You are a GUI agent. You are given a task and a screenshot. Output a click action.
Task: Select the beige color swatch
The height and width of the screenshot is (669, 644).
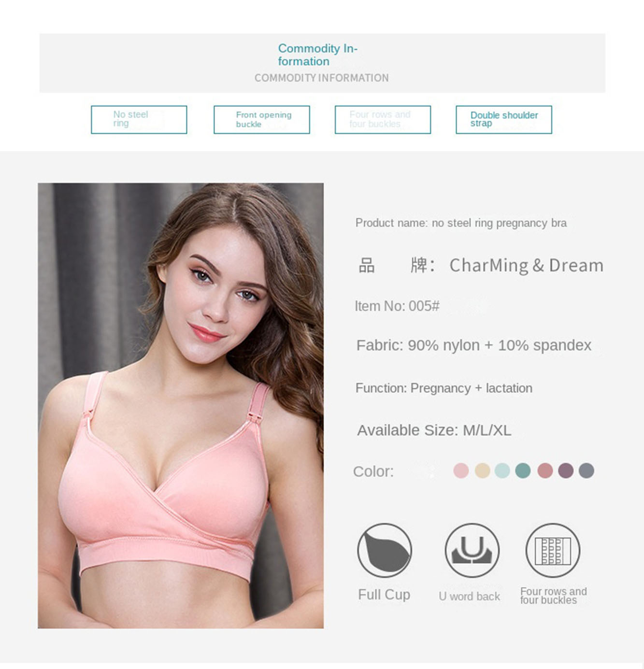(x=482, y=470)
